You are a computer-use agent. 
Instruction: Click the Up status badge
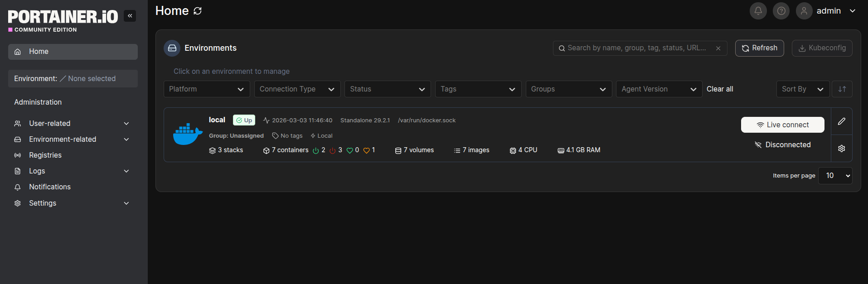pos(244,120)
